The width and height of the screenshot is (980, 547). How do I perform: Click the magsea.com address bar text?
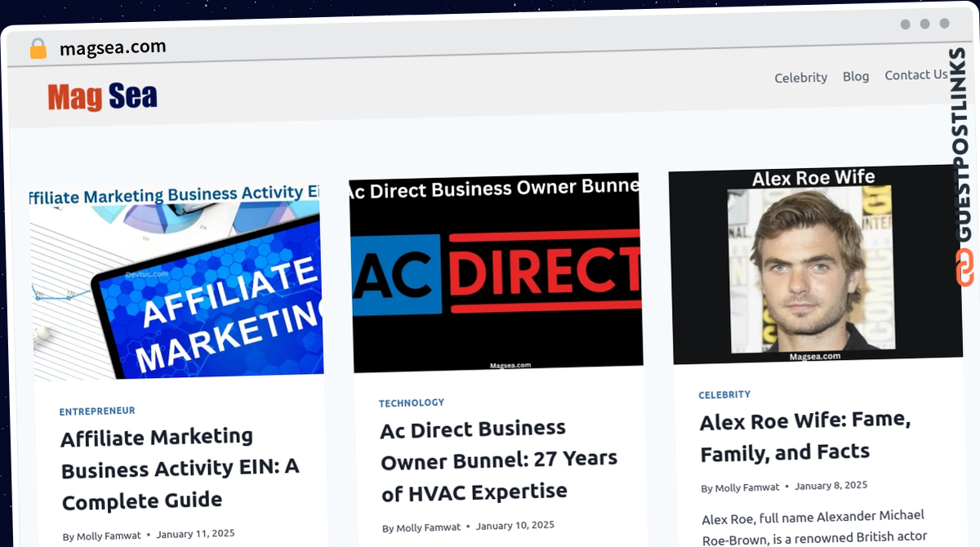pos(113,48)
